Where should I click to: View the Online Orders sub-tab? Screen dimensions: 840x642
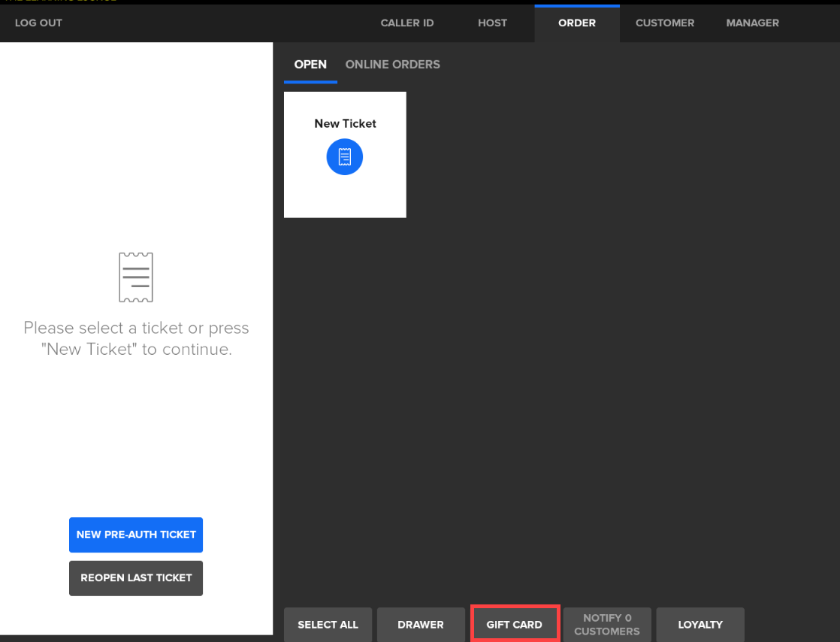(392, 65)
